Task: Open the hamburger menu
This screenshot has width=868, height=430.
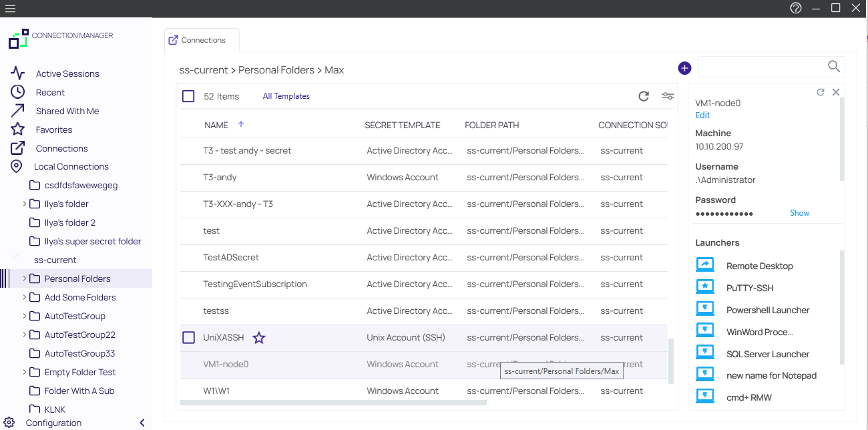Action: (x=9, y=8)
